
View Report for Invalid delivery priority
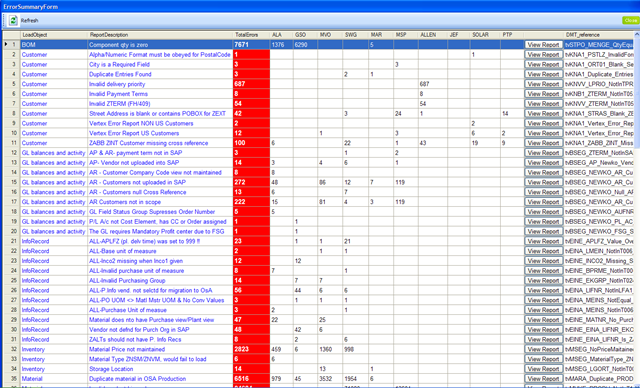[x=543, y=84]
